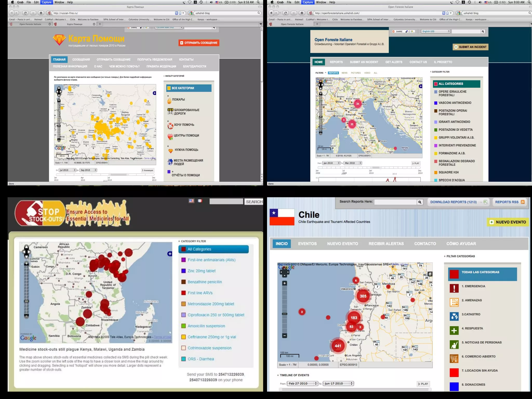
Task: Click the 441 cluster marker on Chile map
Action: click(x=338, y=346)
